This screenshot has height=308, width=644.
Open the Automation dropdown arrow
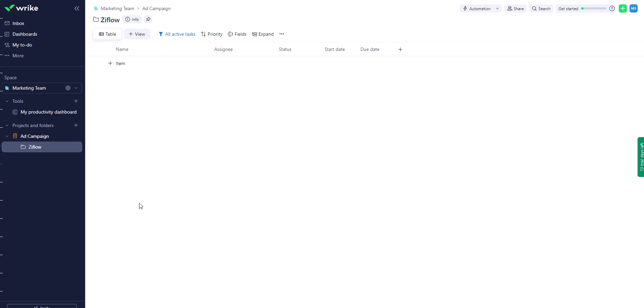click(497, 8)
